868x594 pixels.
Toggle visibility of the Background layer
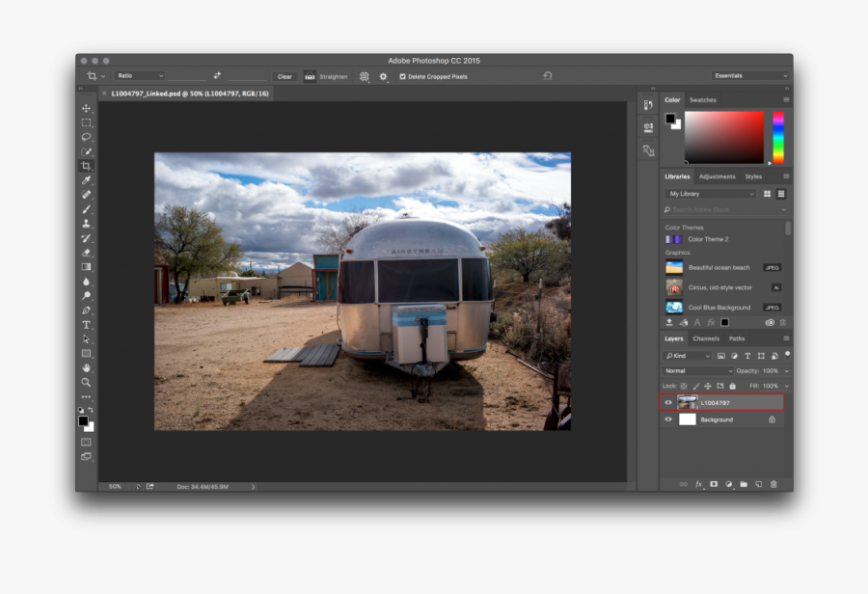pos(668,419)
